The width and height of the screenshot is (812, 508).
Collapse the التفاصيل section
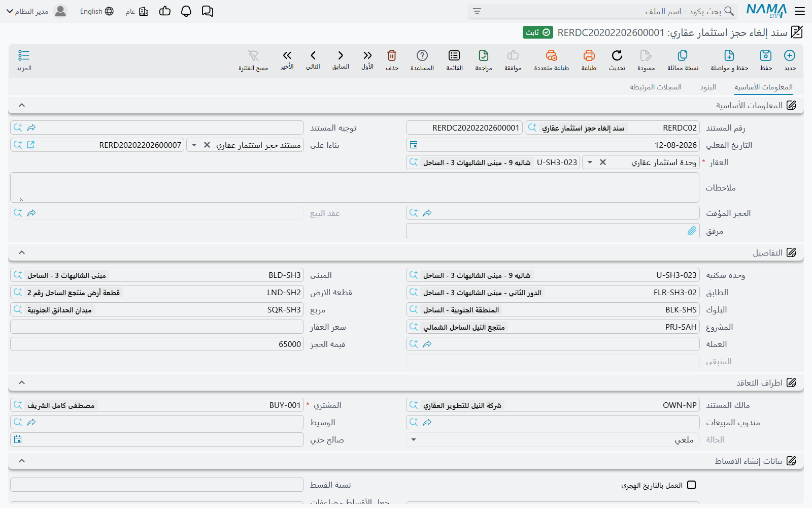[22, 252]
